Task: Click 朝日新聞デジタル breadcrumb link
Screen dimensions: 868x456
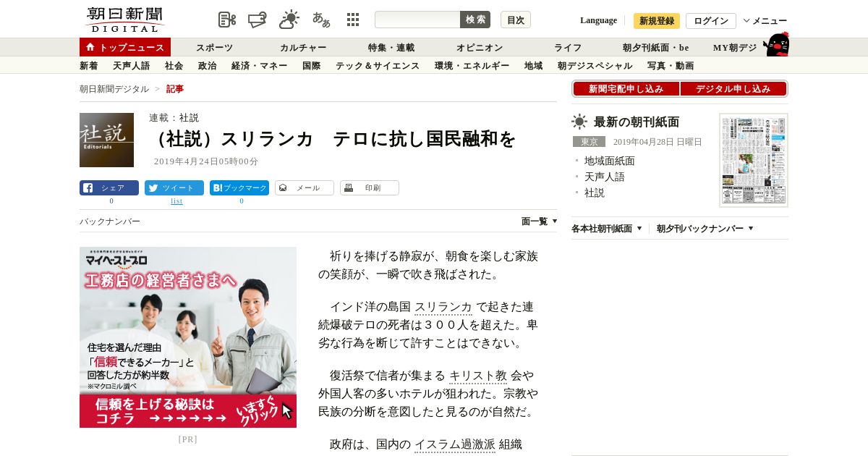Action: coord(114,89)
